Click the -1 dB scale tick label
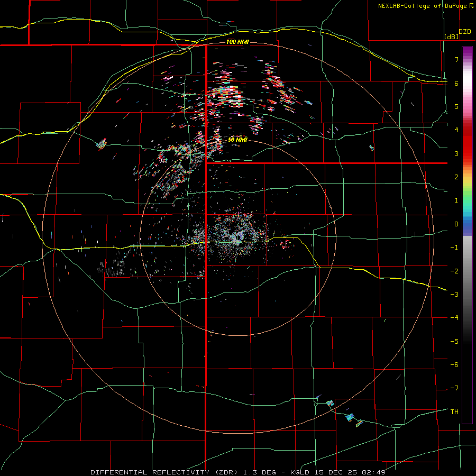The image size is (476, 476). [x=454, y=248]
